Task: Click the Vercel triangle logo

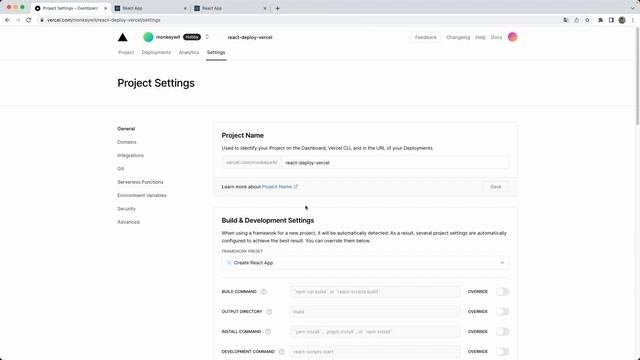Action: [122, 37]
